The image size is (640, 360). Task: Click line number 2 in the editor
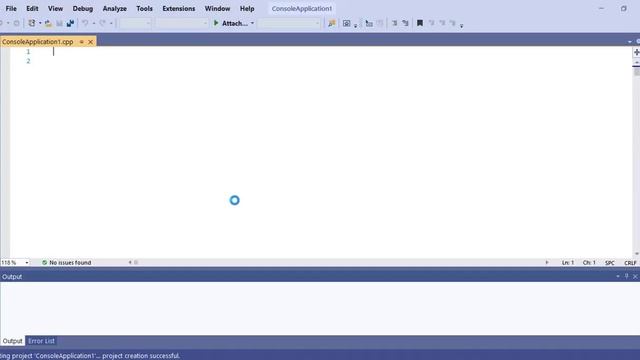[28, 61]
